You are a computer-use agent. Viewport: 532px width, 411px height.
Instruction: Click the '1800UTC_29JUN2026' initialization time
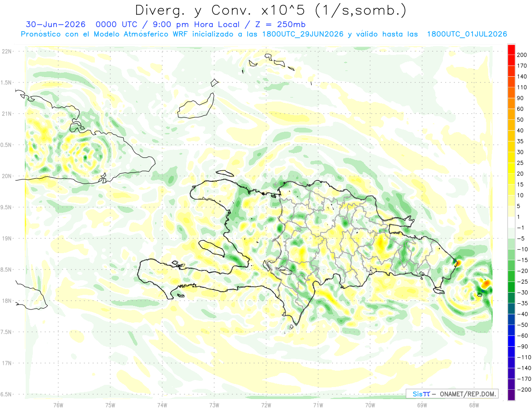tap(303, 34)
